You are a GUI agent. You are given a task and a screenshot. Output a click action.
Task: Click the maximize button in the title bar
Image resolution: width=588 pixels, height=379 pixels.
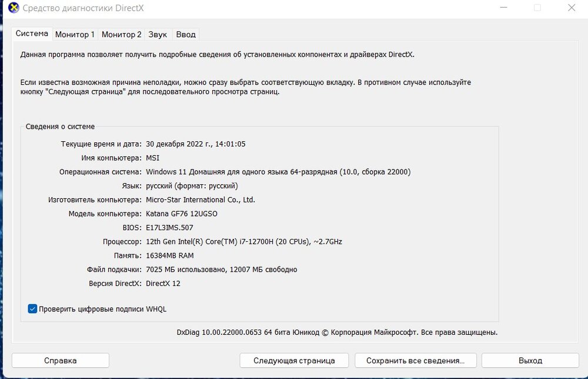[x=537, y=8]
